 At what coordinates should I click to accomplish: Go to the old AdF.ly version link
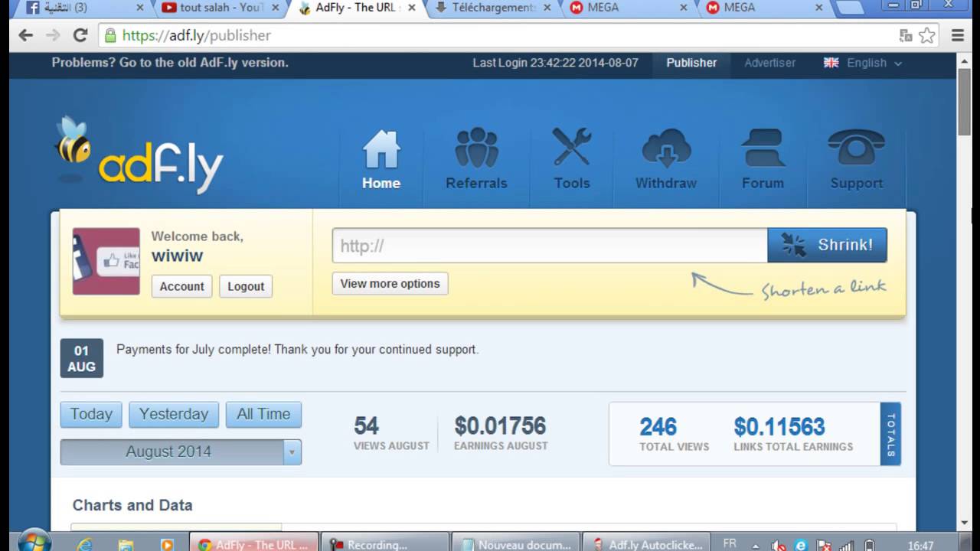click(170, 63)
